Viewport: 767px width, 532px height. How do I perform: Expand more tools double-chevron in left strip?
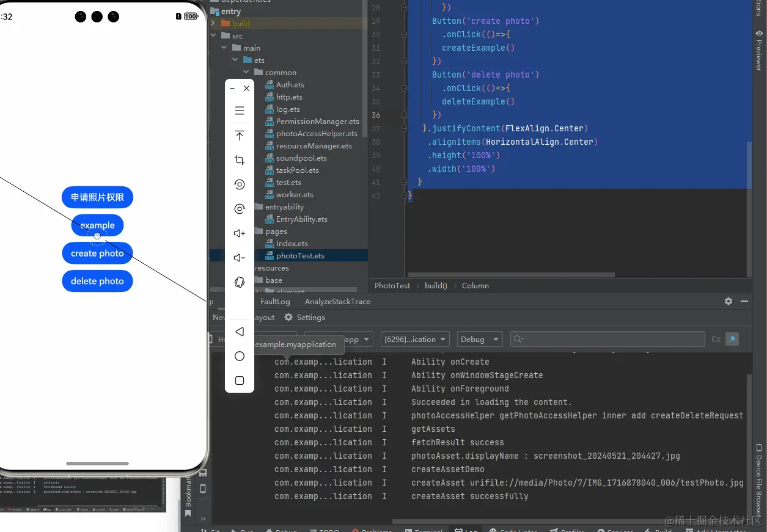point(203,519)
